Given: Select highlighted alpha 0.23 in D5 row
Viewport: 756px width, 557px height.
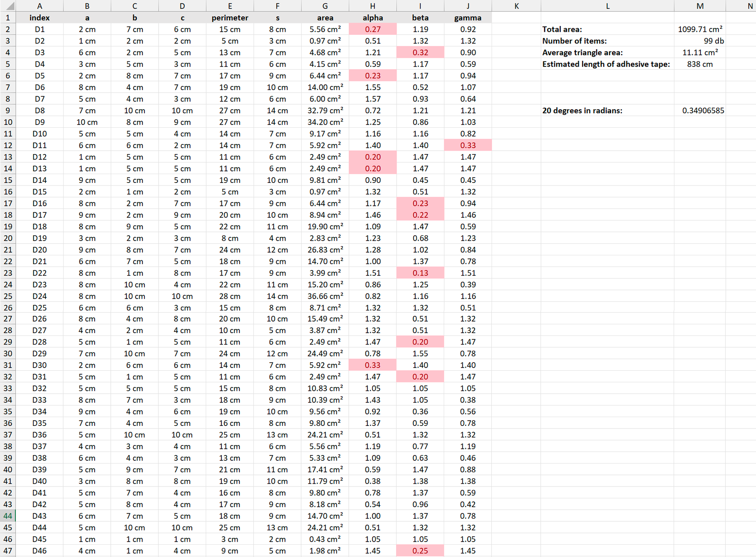Looking at the screenshot, I should point(372,76).
